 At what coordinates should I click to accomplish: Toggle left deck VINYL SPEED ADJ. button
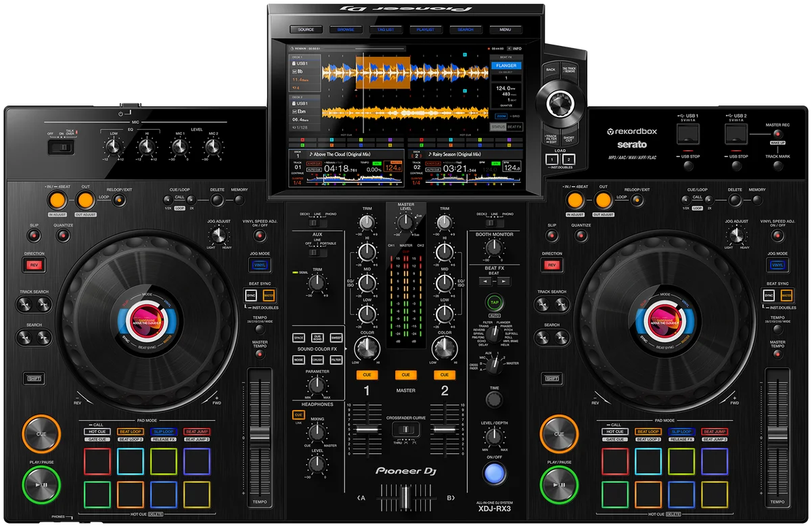[261, 235]
